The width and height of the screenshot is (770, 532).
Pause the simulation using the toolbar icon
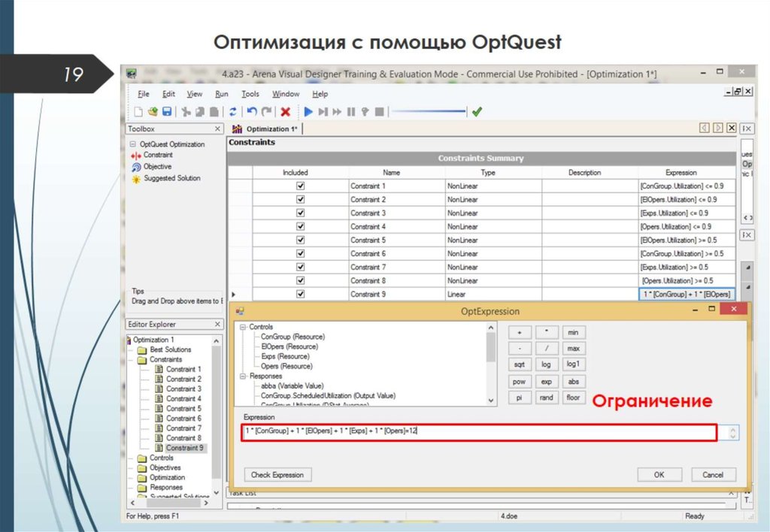pyautogui.click(x=350, y=112)
